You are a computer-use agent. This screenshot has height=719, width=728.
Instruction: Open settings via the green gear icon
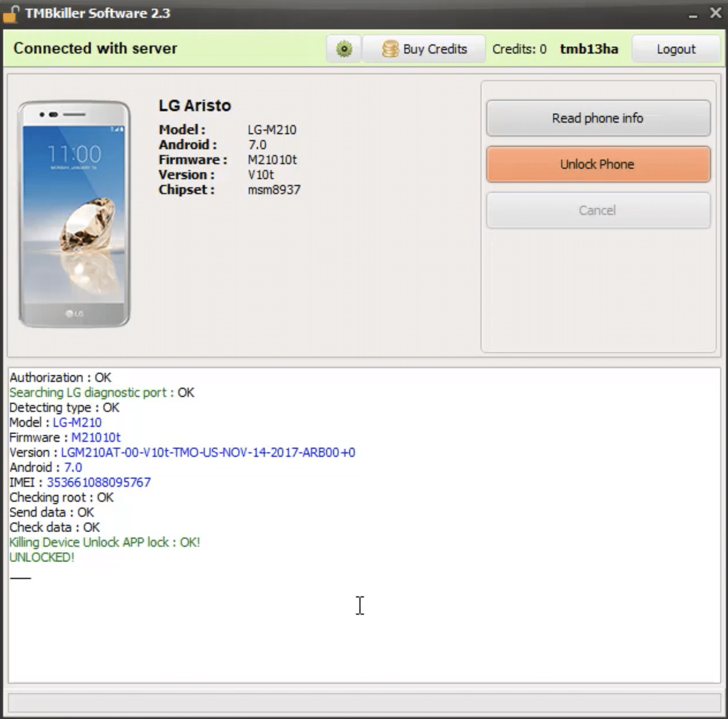pyautogui.click(x=344, y=49)
